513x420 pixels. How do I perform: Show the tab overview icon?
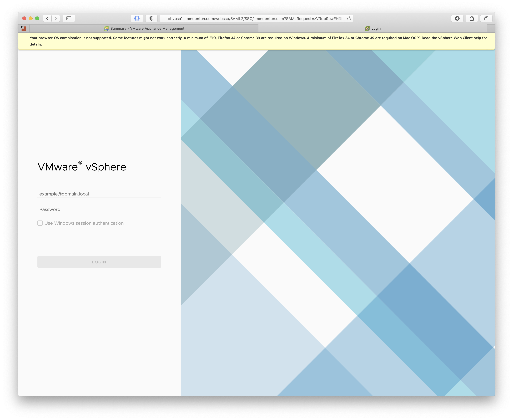486,18
